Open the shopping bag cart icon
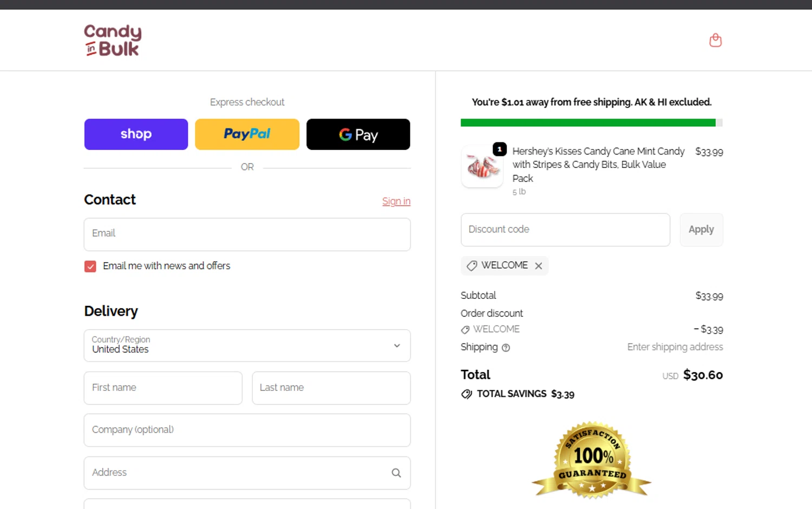Viewport: 812px width, 509px height. 715,41
